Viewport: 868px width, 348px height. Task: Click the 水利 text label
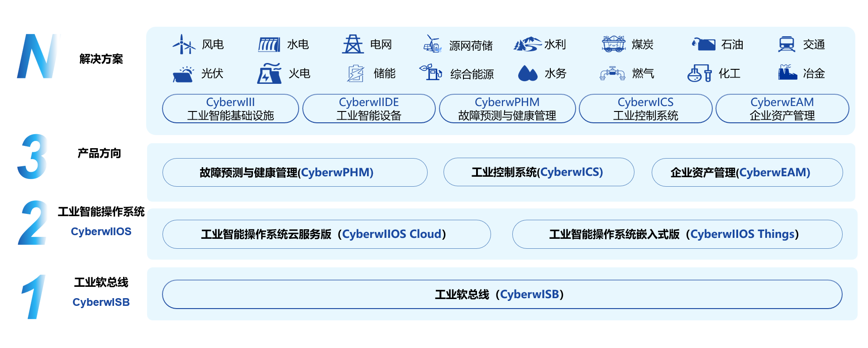(x=555, y=45)
